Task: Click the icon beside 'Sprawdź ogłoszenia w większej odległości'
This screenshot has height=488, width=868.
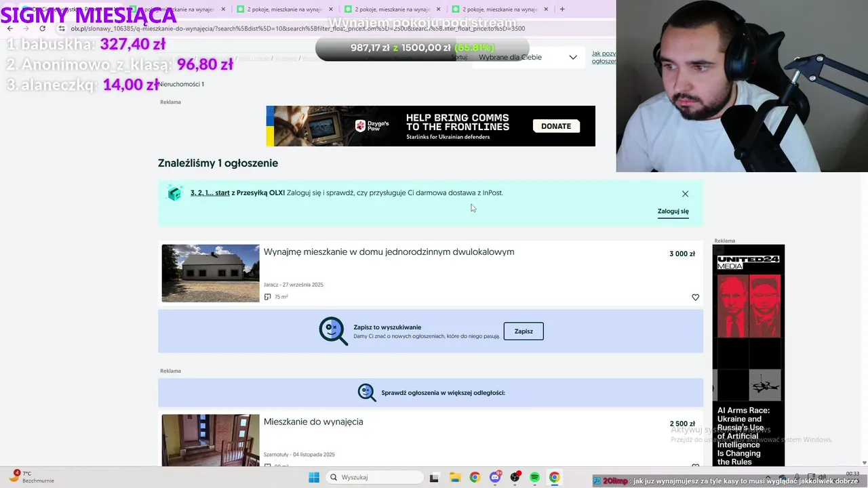Action: coord(367,392)
